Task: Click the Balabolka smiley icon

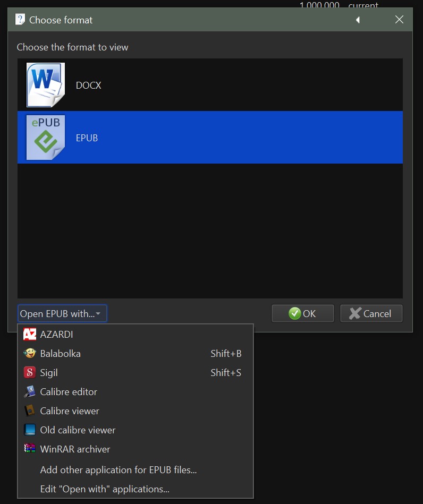Action: tap(30, 353)
